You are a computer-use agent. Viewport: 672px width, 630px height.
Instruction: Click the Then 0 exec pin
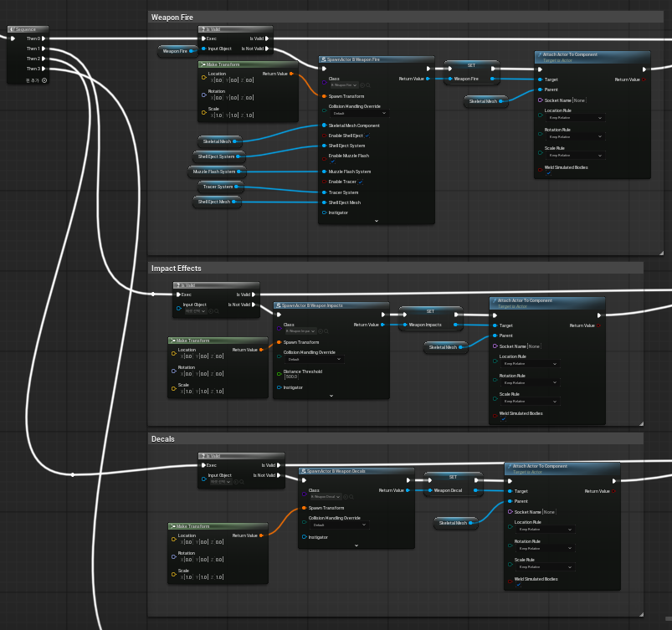(x=44, y=38)
